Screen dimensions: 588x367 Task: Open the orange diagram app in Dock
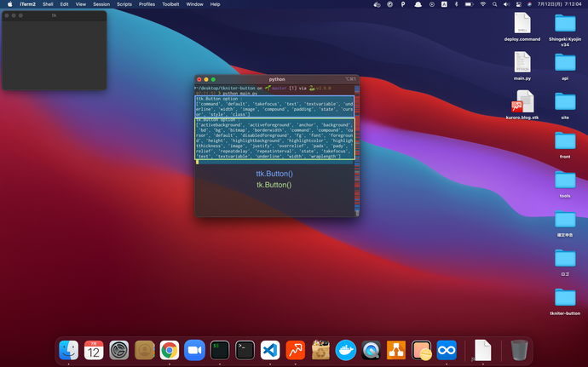(x=396, y=350)
